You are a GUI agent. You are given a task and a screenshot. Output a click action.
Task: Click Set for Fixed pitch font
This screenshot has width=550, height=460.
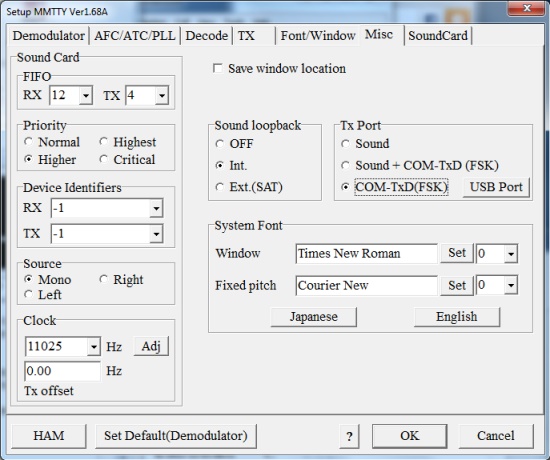click(457, 285)
